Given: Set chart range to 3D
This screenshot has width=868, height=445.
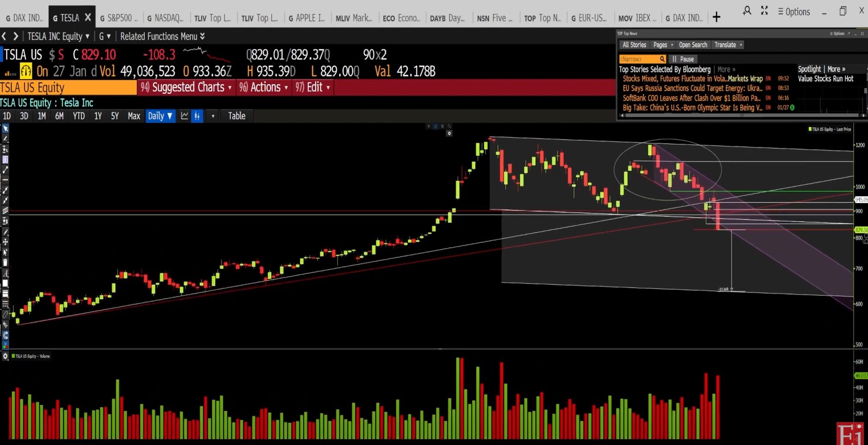Looking at the screenshot, I should click(24, 116).
